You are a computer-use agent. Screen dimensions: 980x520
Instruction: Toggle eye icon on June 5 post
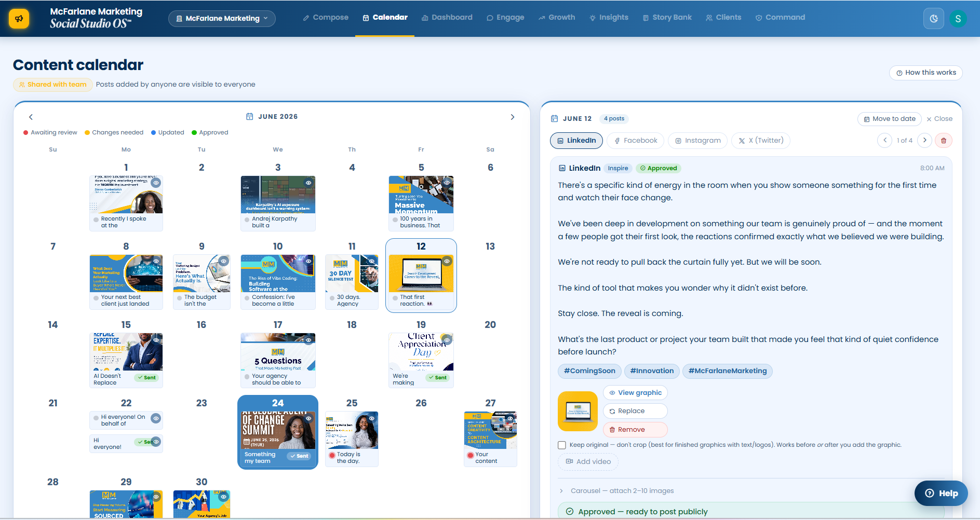[x=447, y=183]
